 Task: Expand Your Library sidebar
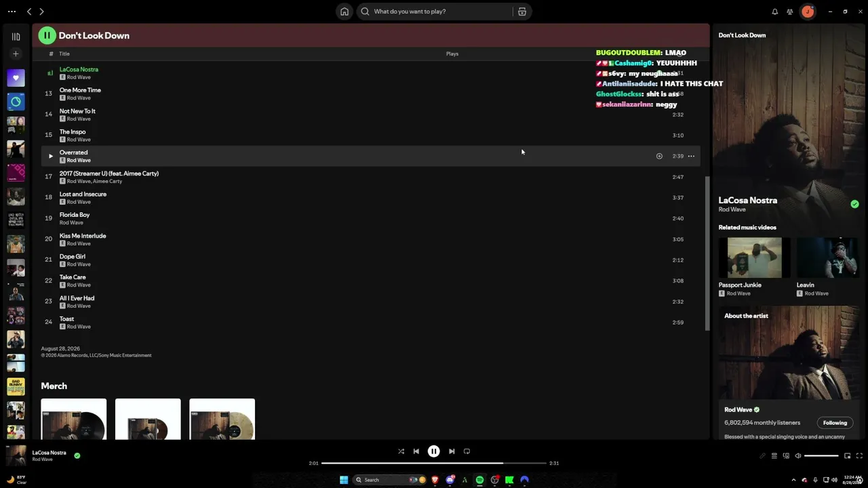[16, 37]
